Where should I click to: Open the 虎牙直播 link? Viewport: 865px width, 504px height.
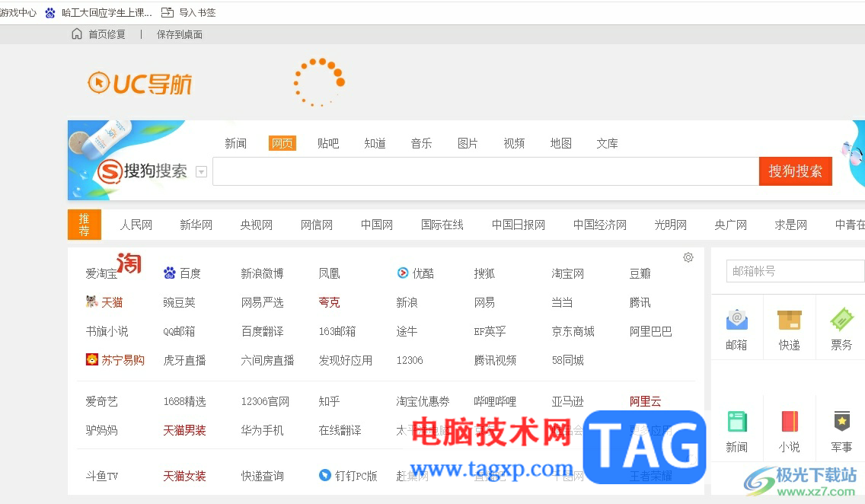click(185, 360)
